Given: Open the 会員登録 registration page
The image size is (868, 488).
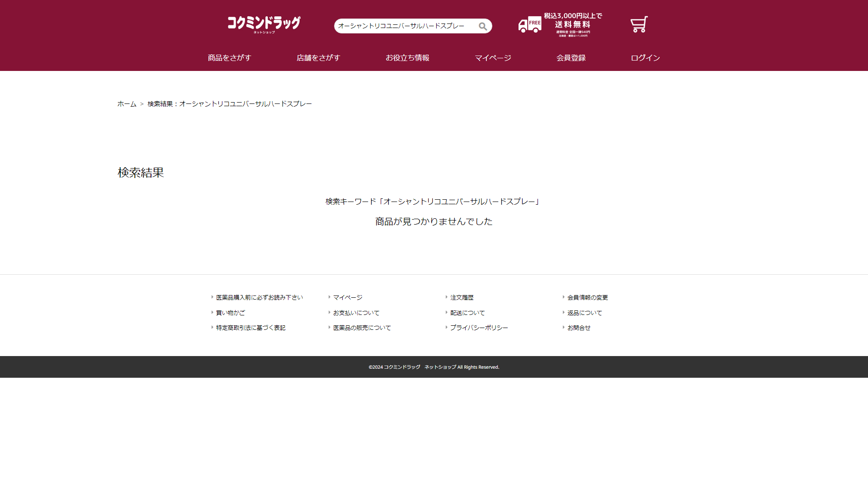Looking at the screenshot, I should point(571,58).
